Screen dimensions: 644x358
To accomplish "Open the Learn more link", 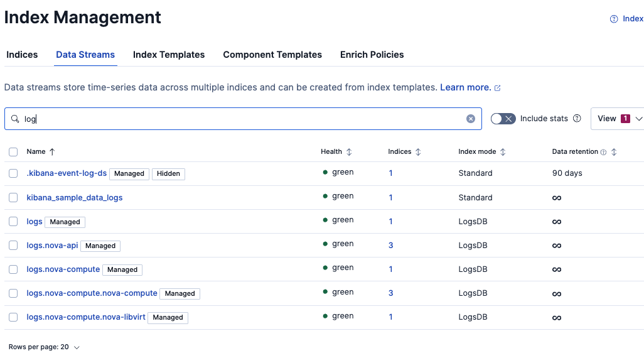I will pyautogui.click(x=465, y=87).
